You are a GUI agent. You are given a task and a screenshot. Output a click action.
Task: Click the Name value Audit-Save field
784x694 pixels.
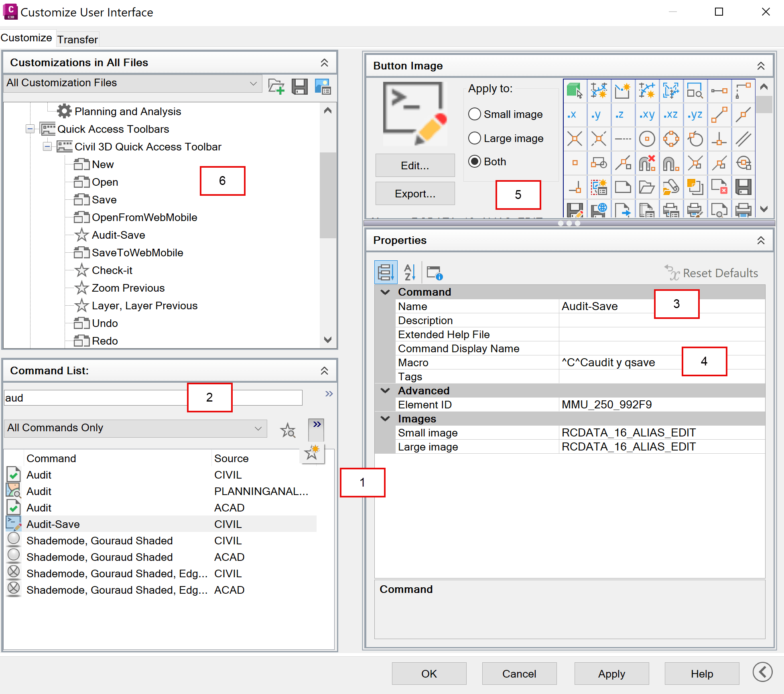pyautogui.click(x=662, y=306)
